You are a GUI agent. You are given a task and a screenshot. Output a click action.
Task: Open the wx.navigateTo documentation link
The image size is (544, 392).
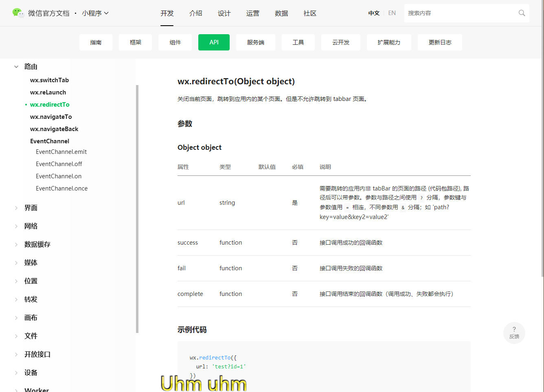click(x=51, y=117)
